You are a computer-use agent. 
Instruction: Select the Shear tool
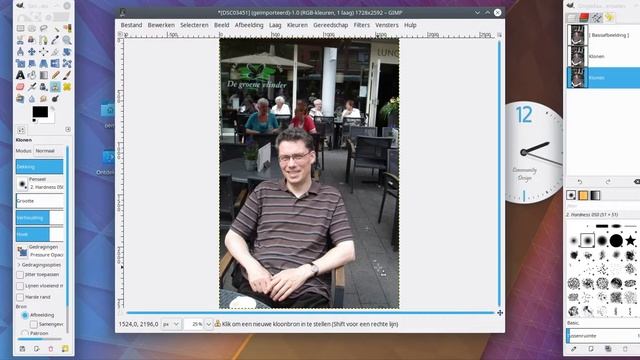(32, 64)
